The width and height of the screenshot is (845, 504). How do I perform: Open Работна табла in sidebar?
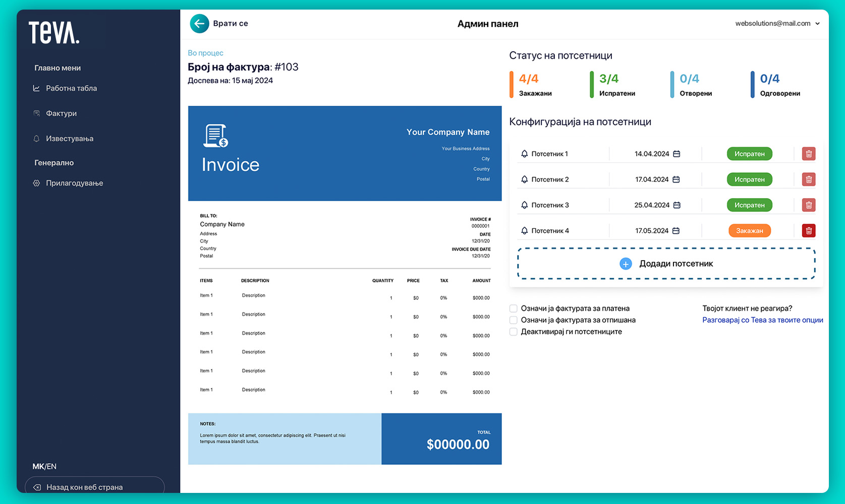coord(71,88)
